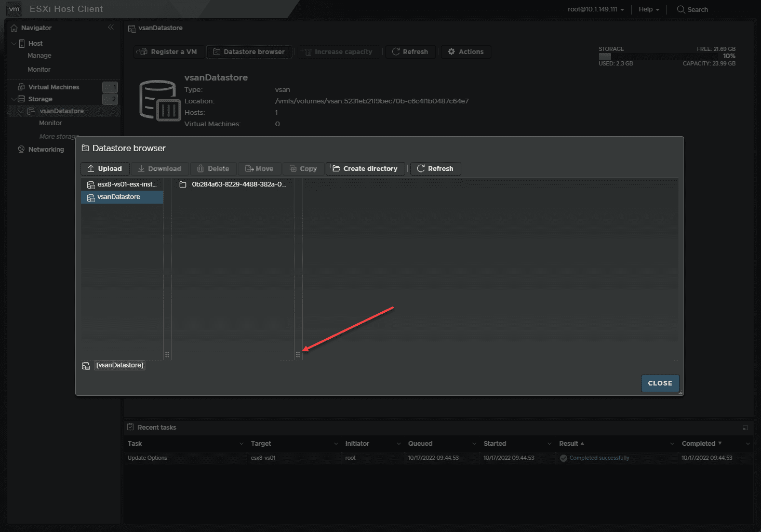Grab the second column resize handle
Screen dimensions: 761x532
coord(298,355)
